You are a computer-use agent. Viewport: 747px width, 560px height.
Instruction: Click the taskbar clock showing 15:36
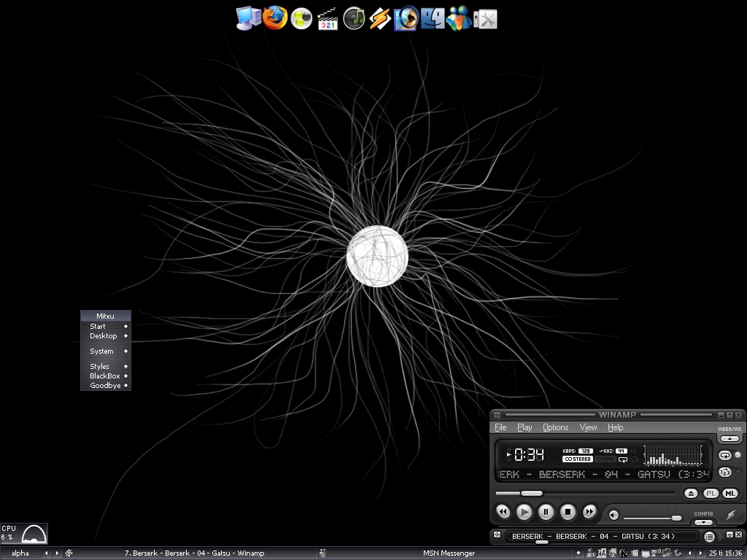725,553
